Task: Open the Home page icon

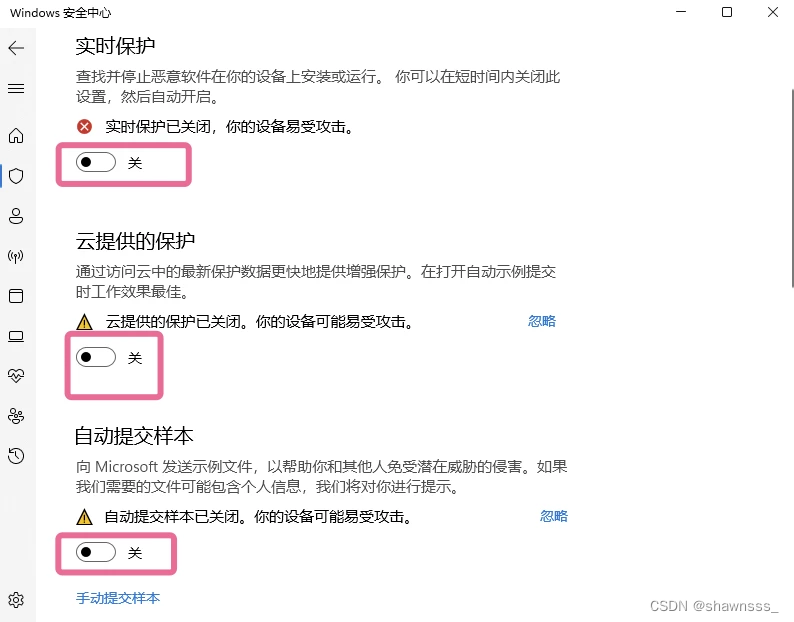Action: [x=16, y=136]
